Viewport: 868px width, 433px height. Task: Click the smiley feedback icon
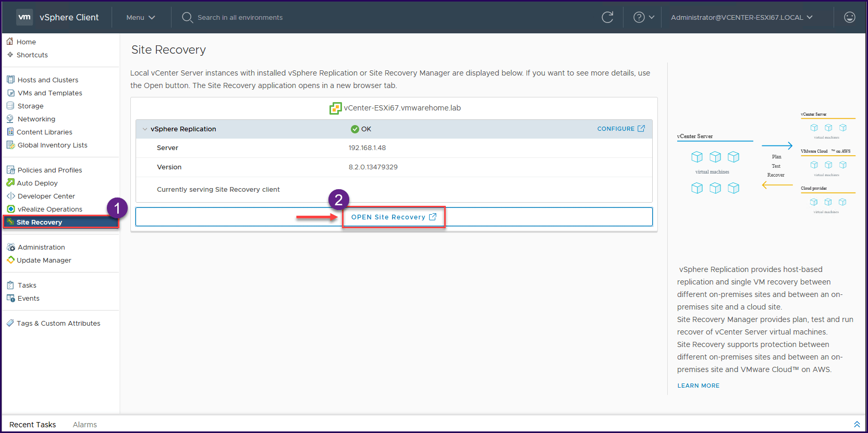850,17
